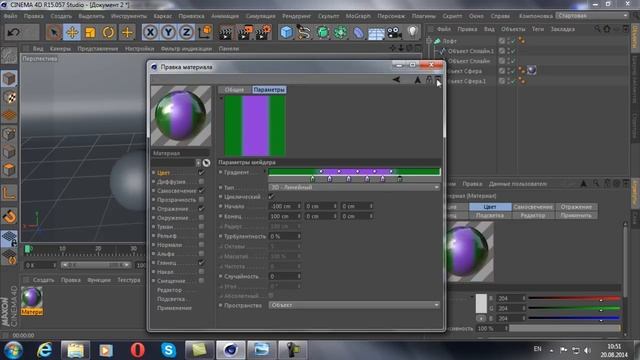This screenshot has height=360, width=640.
Task: Enable the Прозрачность channel checkbox
Action: [x=201, y=200]
